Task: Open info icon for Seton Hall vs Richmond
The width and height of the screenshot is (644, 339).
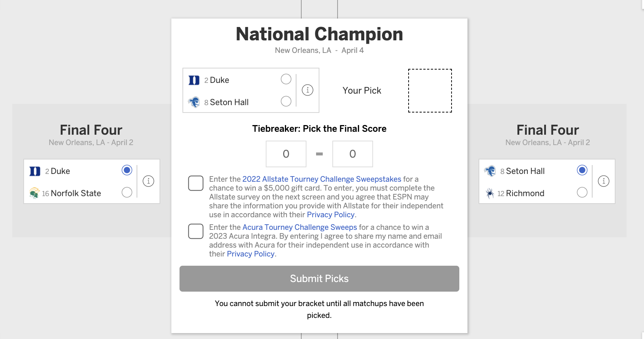Action: pyautogui.click(x=604, y=181)
